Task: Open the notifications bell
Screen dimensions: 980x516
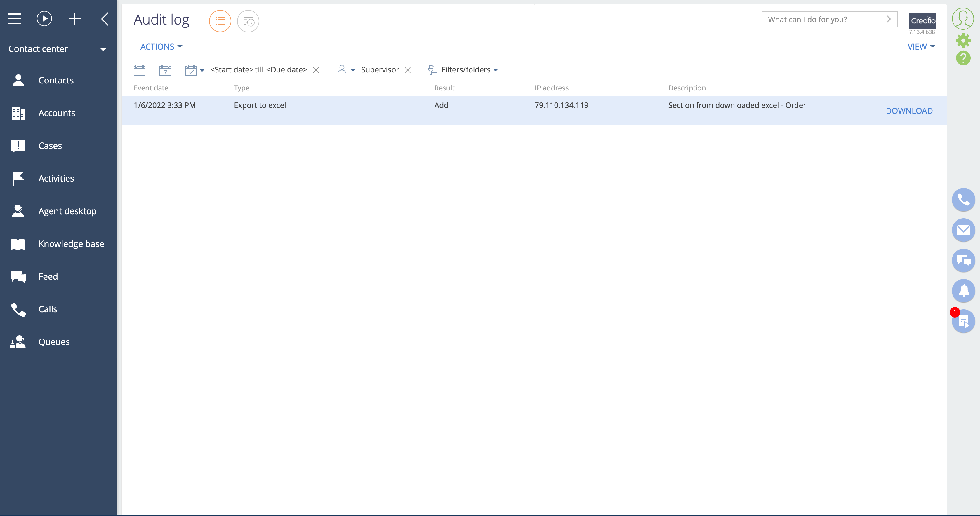Action: coord(963,290)
